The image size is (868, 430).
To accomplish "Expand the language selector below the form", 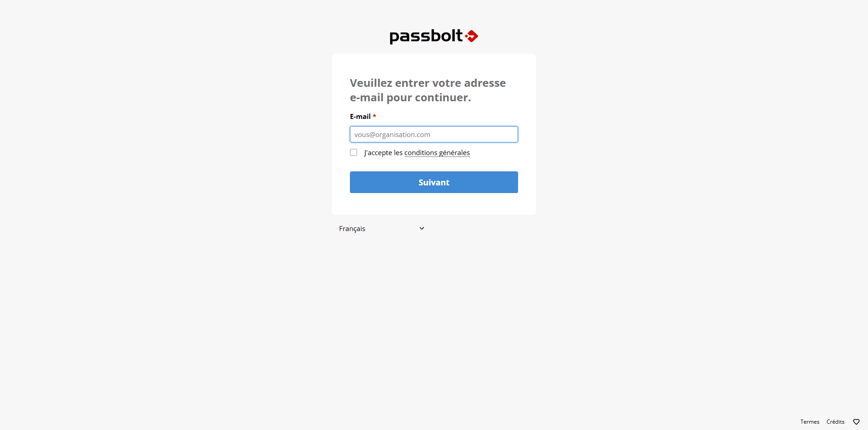I will point(382,228).
